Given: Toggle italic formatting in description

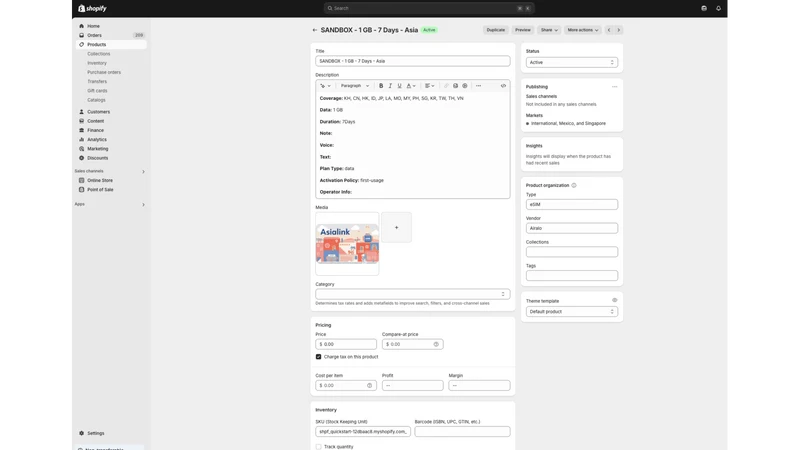Looking at the screenshot, I should coord(390,86).
